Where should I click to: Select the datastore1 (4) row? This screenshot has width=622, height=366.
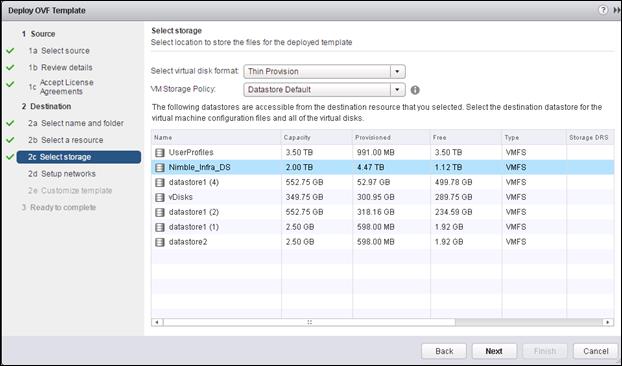(x=383, y=182)
